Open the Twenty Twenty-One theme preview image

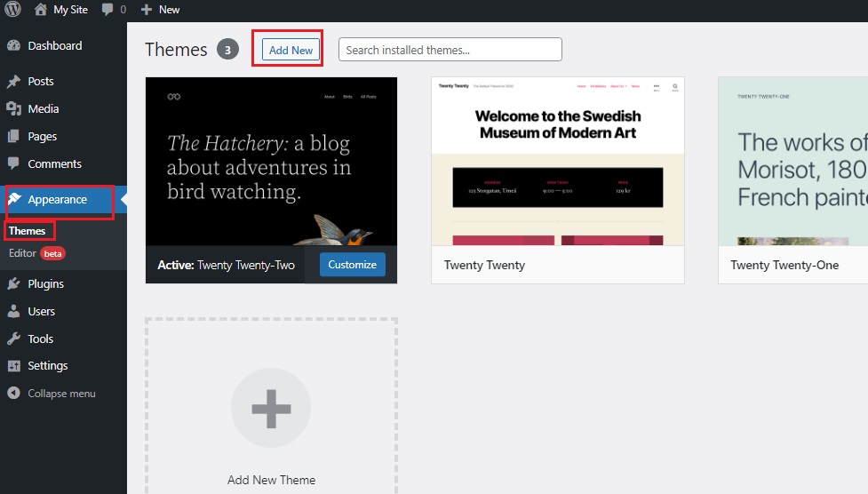792,161
